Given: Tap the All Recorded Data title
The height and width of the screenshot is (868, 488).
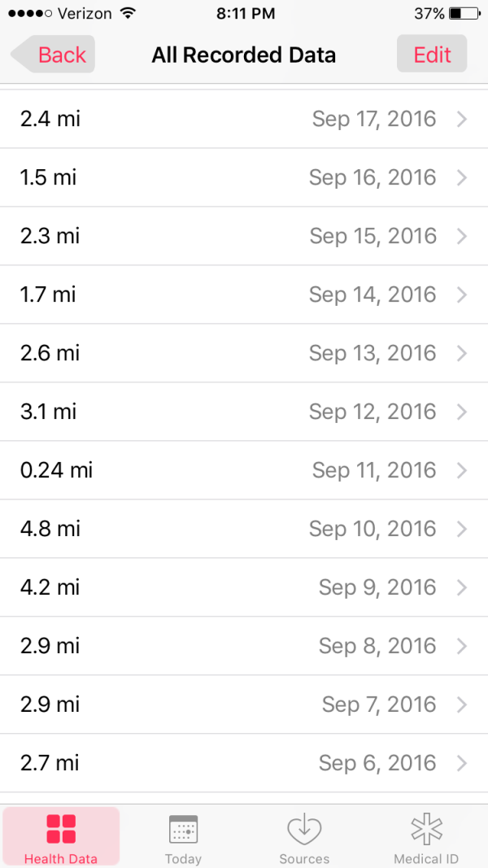Looking at the screenshot, I should pyautogui.click(x=244, y=55).
